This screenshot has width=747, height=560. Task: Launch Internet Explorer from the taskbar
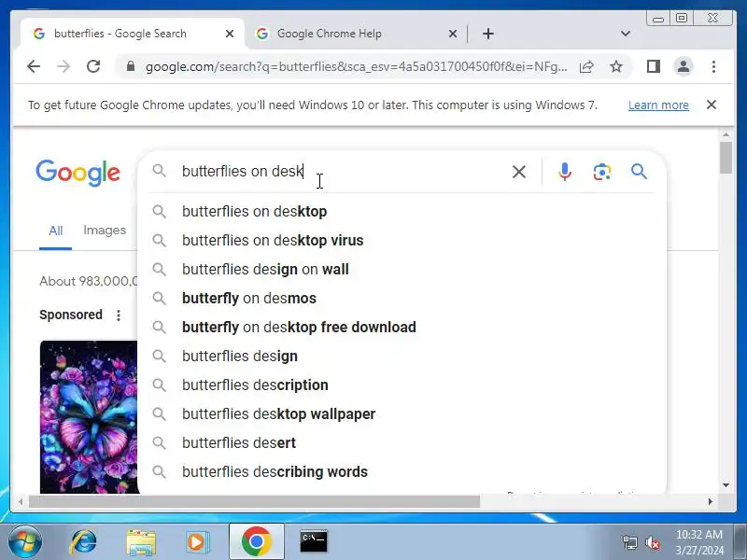83,542
